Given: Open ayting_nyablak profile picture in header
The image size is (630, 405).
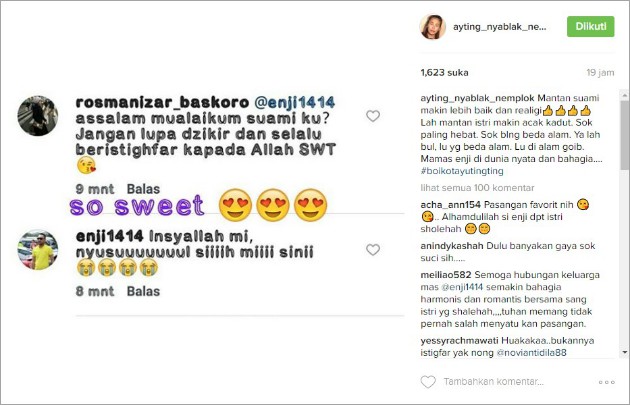Looking at the screenshot, I should click(x=433, y=27).
